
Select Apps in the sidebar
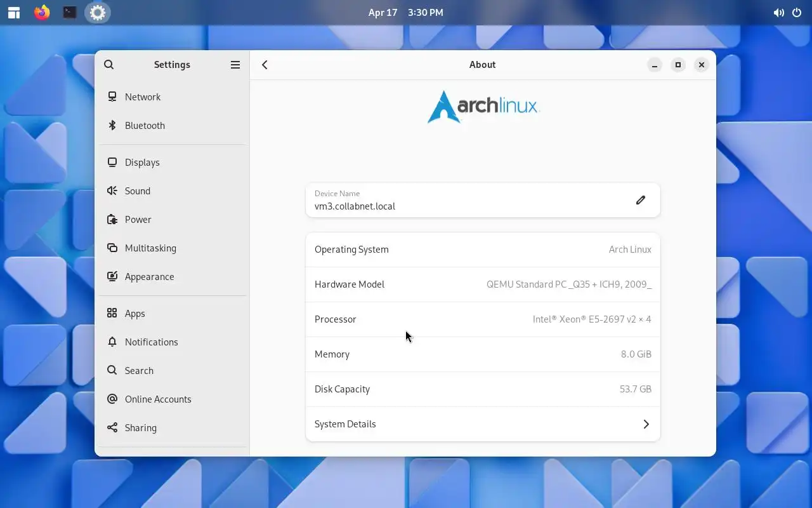click(x=173, y=313)
